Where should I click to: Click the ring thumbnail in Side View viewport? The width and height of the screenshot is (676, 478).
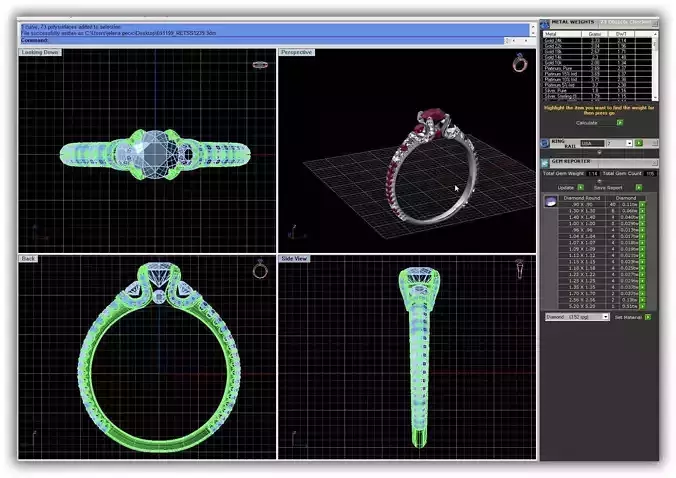point(520,269)
